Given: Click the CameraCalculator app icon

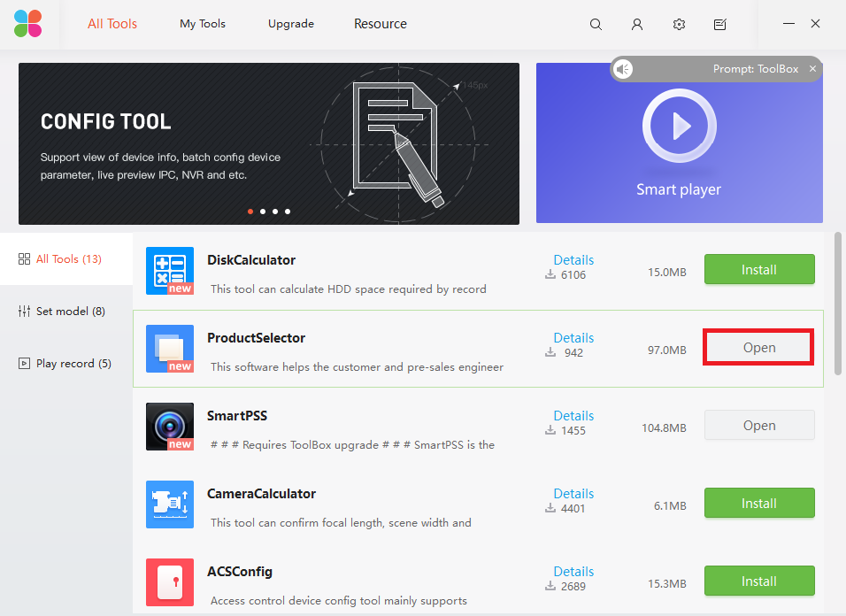Looking at the screenshot, I should (170, 504).
